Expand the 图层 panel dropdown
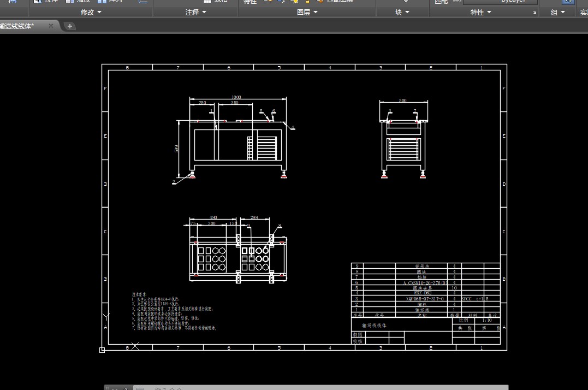The width and height of the screenshot is (588, 390). tap(307, 13)
